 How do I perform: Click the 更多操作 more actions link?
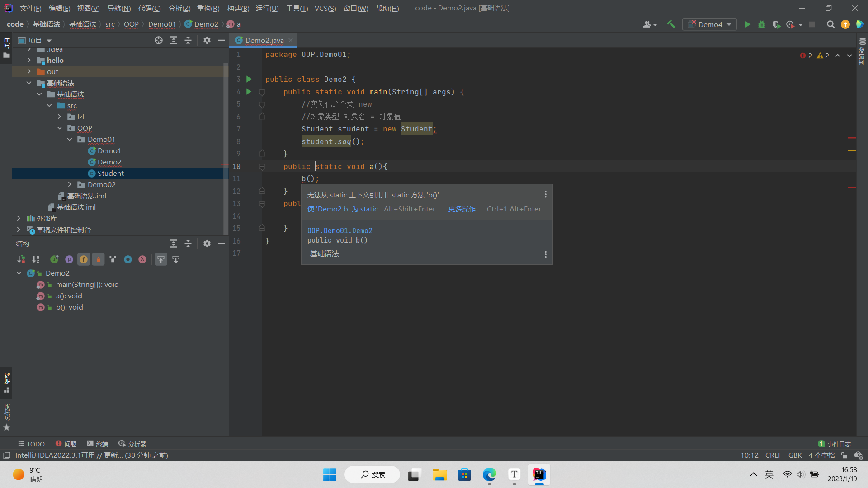point(464,209)
